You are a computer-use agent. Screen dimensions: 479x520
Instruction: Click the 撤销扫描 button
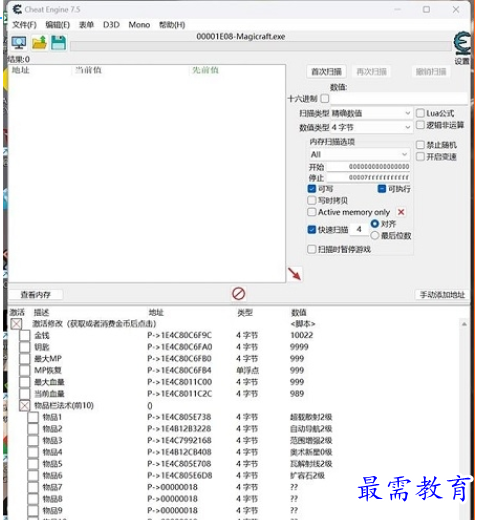[x=431, y=72]
